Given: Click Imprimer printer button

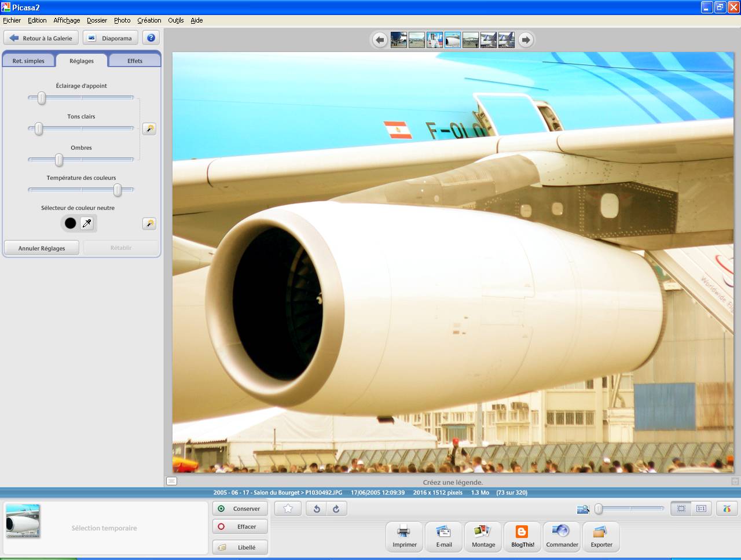Looking at the screenshot, I should [x=405, y=536].
